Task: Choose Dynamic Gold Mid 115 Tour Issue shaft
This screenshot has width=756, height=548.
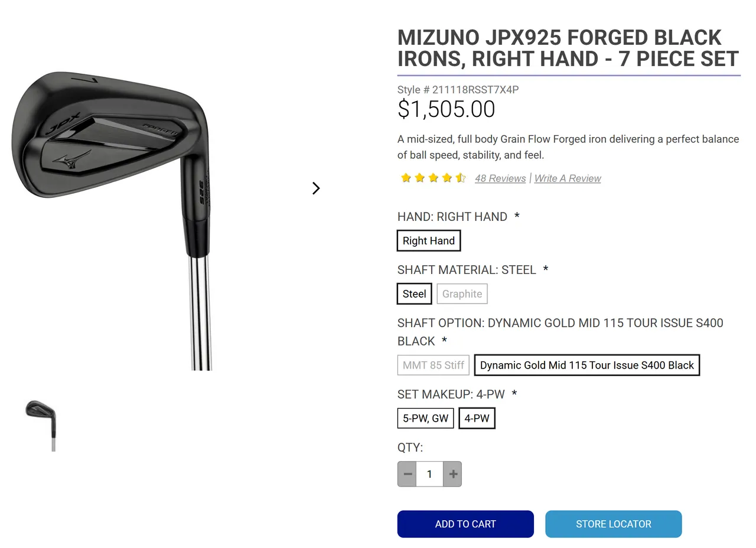Action: pos(587,365)
